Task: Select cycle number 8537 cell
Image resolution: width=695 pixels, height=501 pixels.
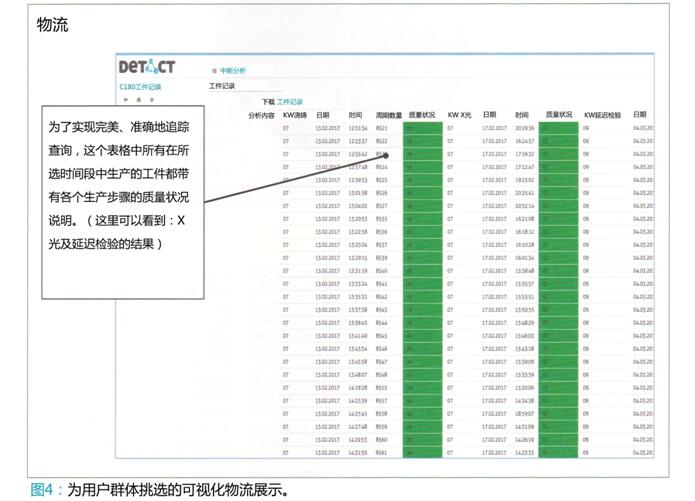Action: point(382,245)
